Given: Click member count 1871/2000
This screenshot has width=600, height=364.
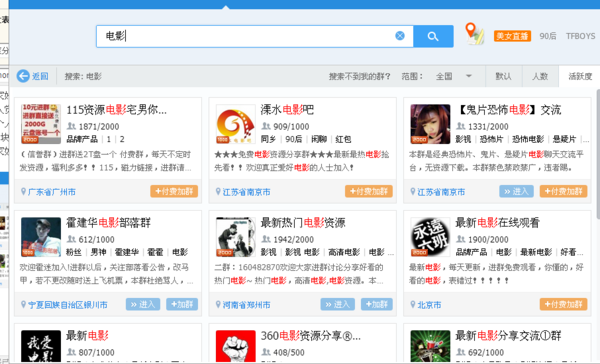Looking at the screenshot, I should (x=99, y=126).
